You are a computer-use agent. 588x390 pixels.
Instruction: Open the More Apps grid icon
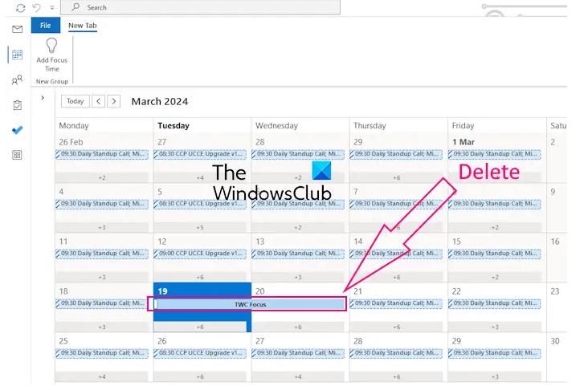(x=17, y=155)
